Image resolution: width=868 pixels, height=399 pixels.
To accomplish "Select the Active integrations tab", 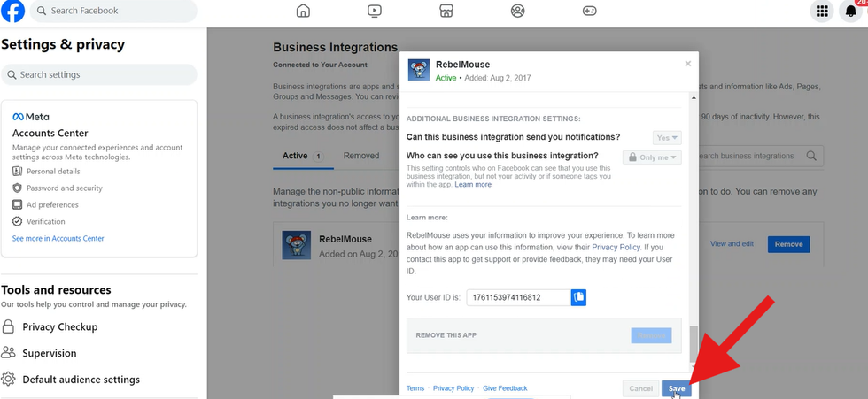I will point(301,156).
